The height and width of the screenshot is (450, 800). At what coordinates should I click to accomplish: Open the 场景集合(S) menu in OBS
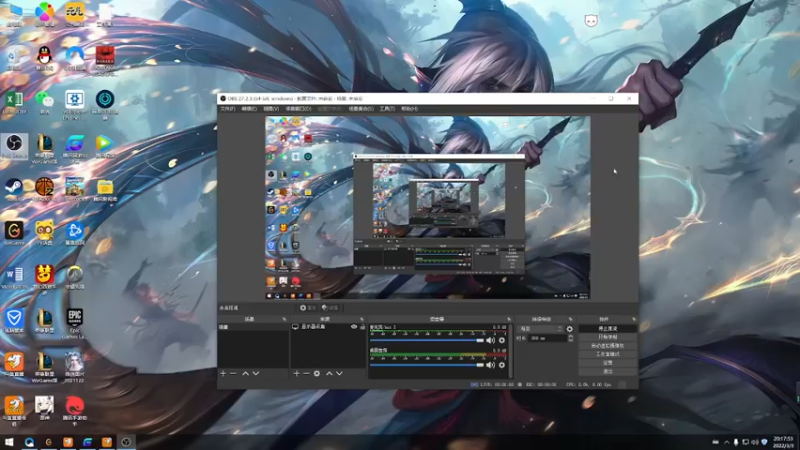click(361, 109)
